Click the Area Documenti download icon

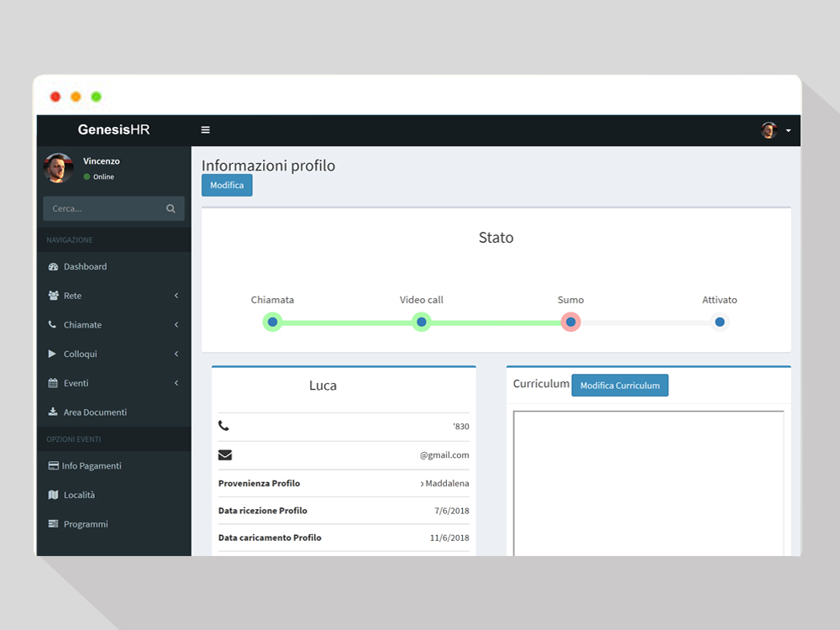coord(54,412)
